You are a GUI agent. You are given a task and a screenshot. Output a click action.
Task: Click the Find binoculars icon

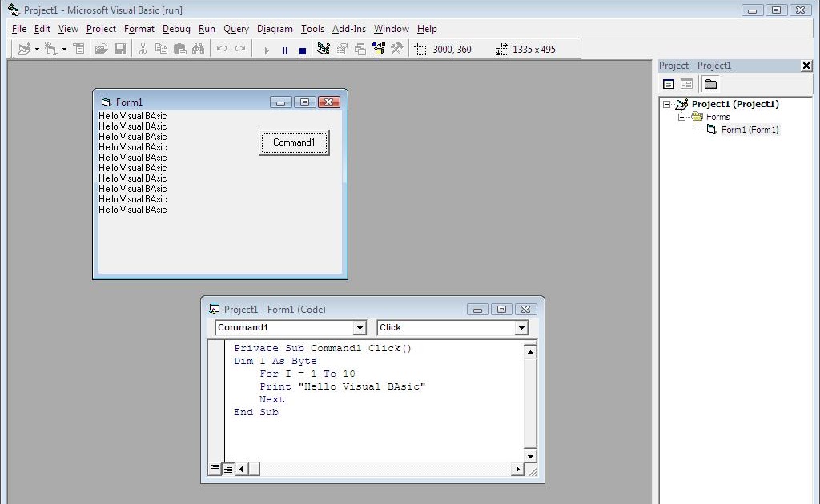pos(199,49)
